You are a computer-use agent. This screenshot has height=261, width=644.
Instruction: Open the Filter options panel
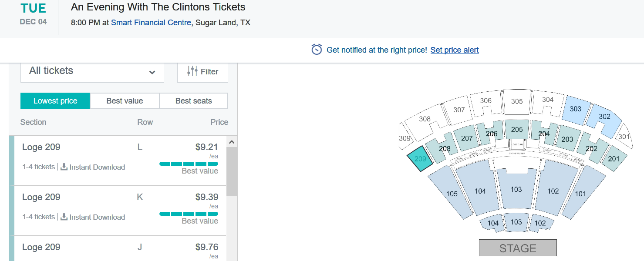pyautogui.click(x=202, y=72)
